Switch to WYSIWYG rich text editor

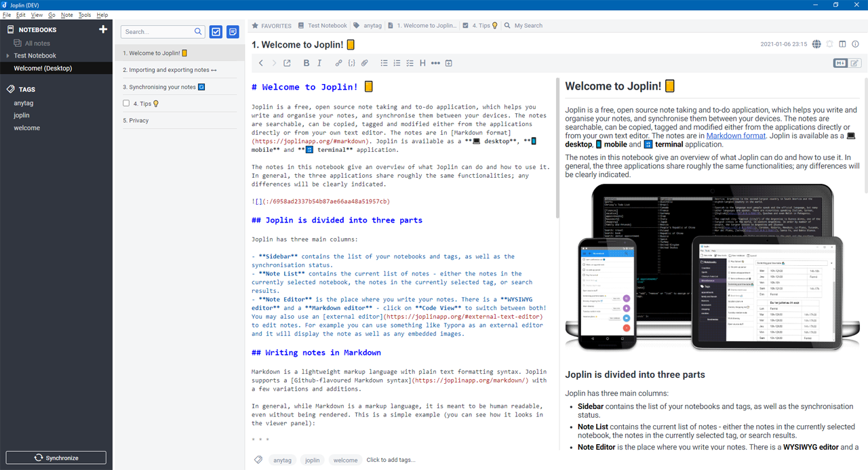[x=854, y=63]
